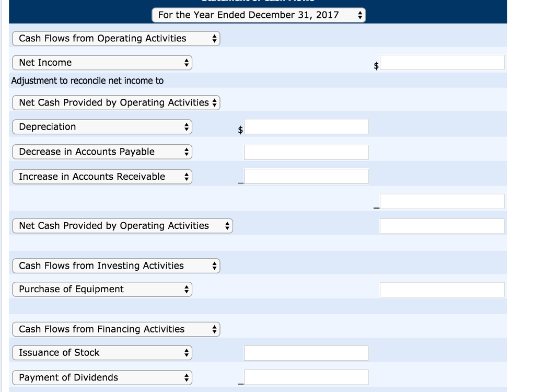The width and height of the screenshot is (535, 392).
Task: Click the Purchase of Equipment amount field
Action: pos(442,290)
